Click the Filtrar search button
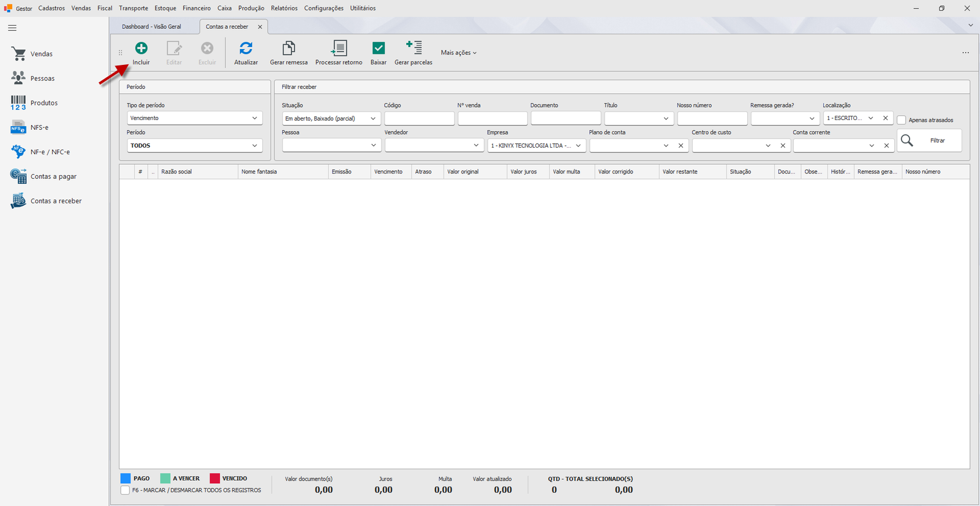Screen dimensions: 980x506 929,140
